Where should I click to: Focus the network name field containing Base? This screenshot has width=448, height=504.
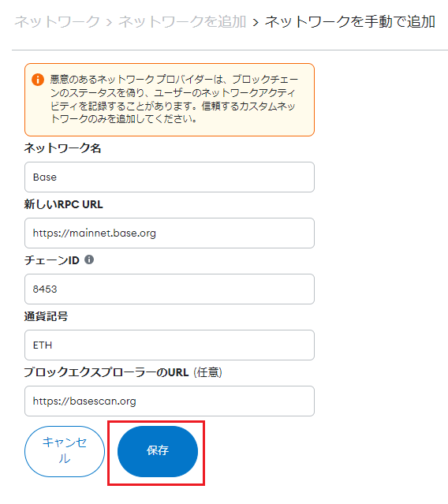(x=170, y=177)
